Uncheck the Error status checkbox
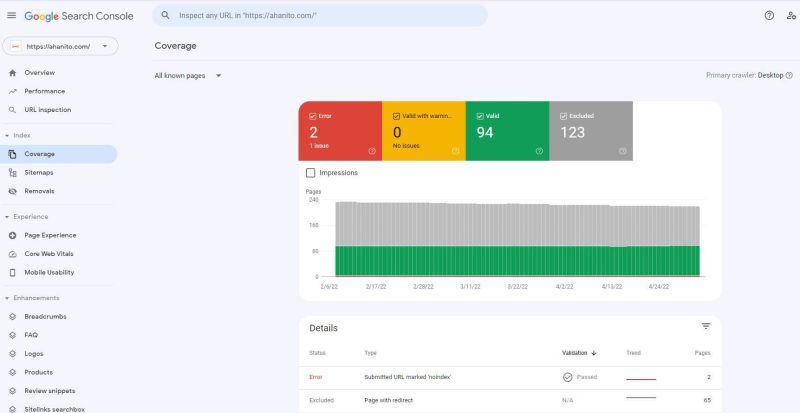This screenshot has height=413, width=800. 313,116
